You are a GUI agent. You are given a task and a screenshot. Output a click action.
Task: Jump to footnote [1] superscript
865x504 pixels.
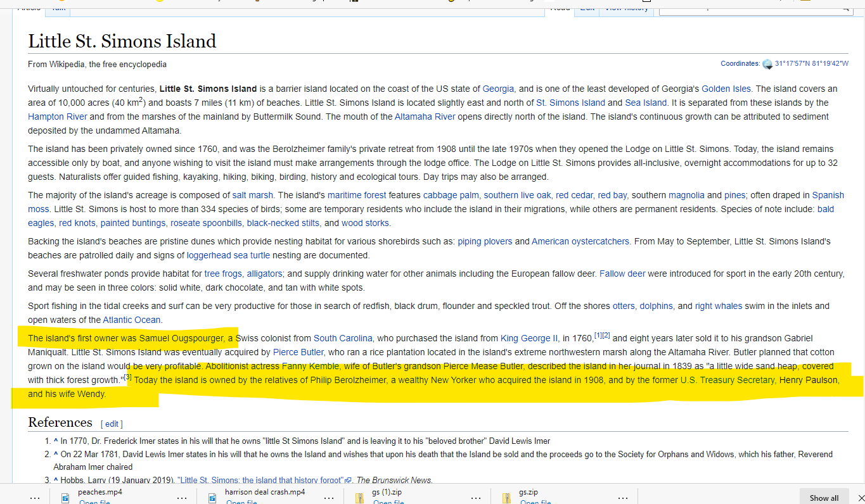click(598, 335)
